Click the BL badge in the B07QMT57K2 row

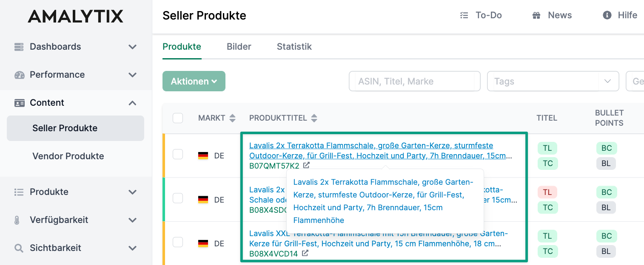[x=606, y=164]
